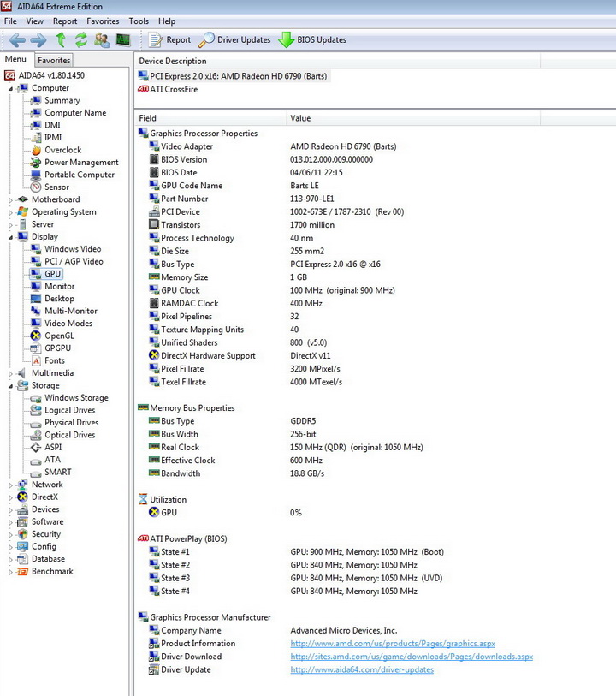The height and width of the screenshot is (696, 616).
Task: Click the users icon in the toolbar
Action: click(x=102, y=40)
